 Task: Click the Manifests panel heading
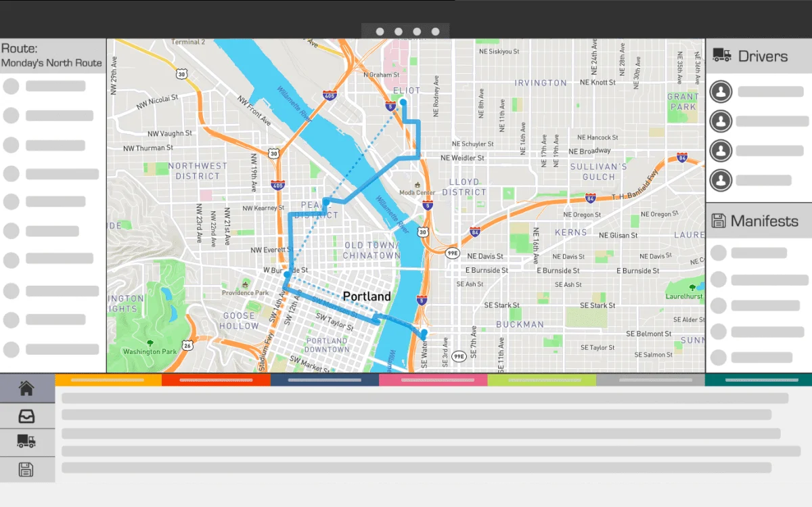764,221
